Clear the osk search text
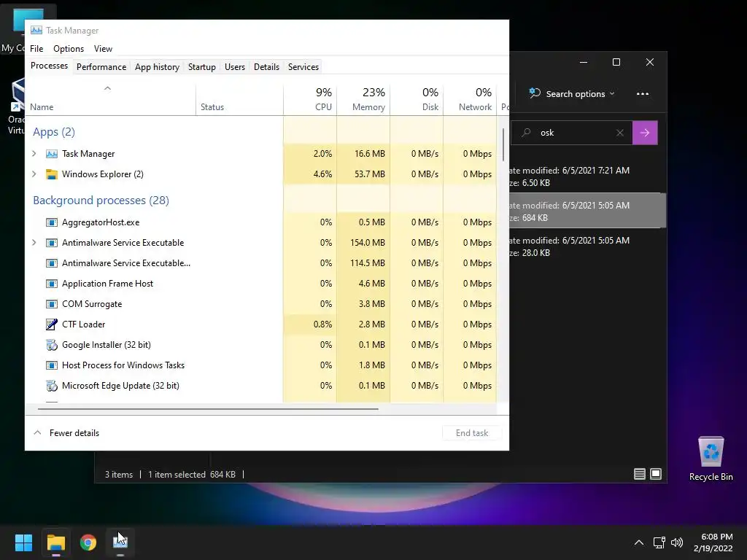Viewport: 747px width, 560px height. [620, 133]
